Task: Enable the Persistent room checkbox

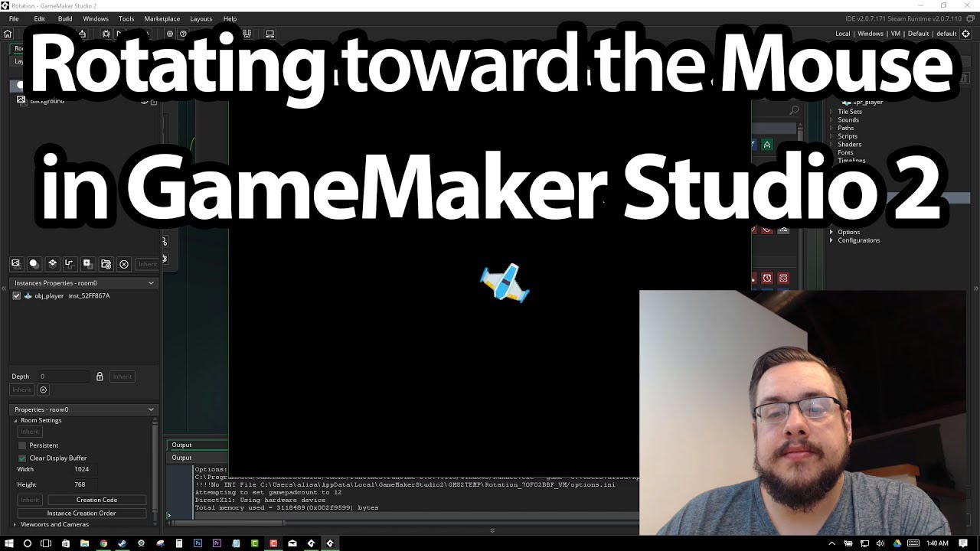Action: coord(22,445)
